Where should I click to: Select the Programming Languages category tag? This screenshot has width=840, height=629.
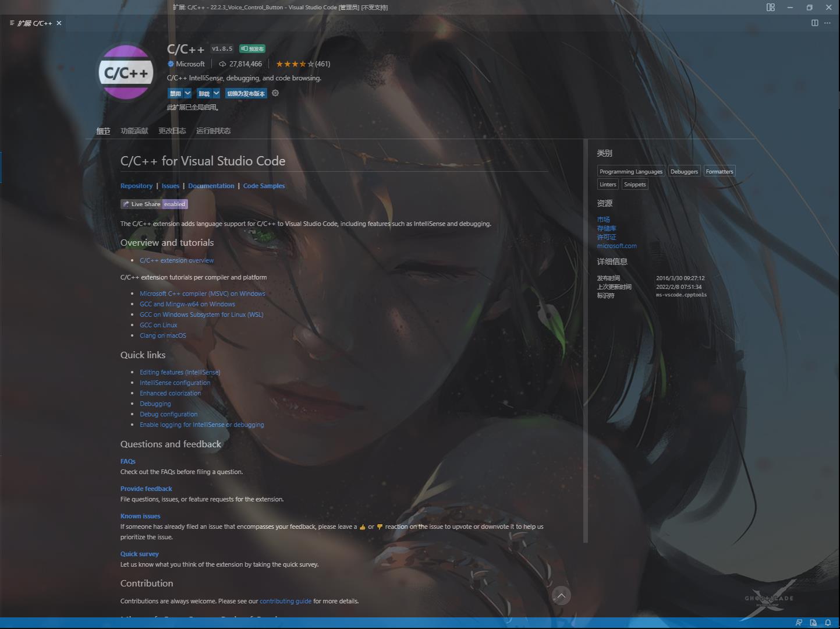pos(631,171)
